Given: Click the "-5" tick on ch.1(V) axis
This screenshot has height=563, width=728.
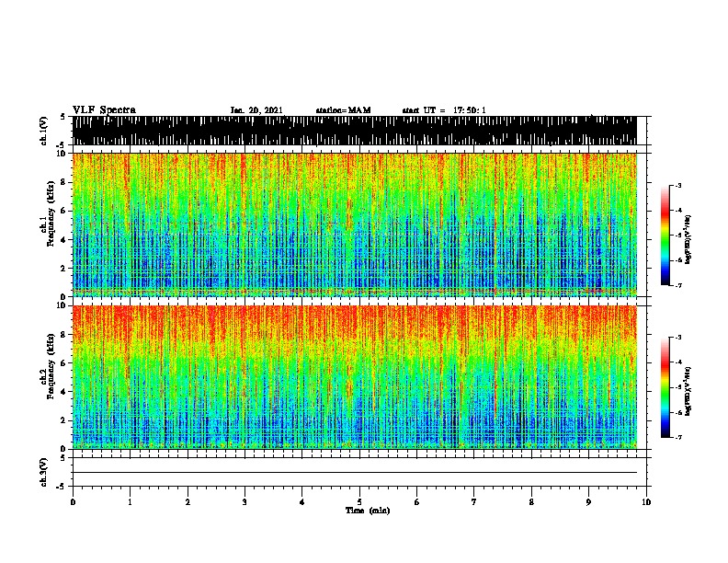Looking at the screenshot, I should pos(63,145).
